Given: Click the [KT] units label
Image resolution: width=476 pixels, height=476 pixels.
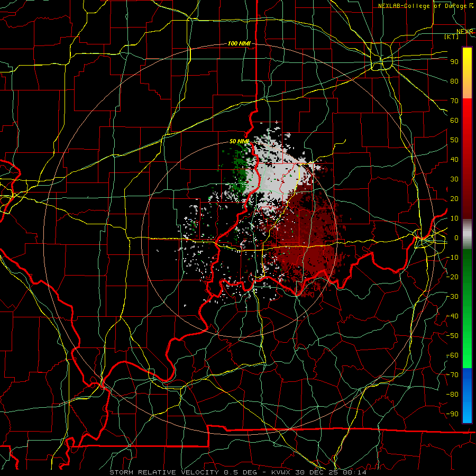Looking at the screenshot, I should coord(452,36).
